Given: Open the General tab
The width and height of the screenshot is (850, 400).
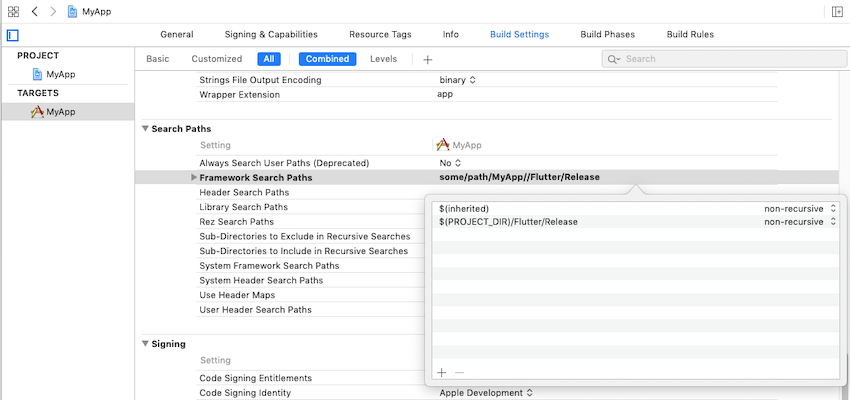Looking at the screenshot, I should pos(177,34).
